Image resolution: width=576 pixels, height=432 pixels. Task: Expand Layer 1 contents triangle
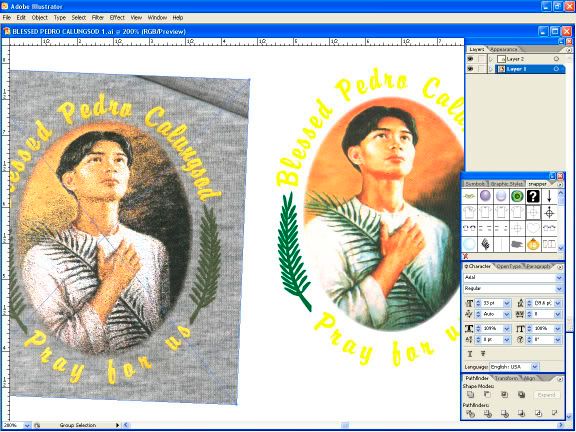point(491,69)
